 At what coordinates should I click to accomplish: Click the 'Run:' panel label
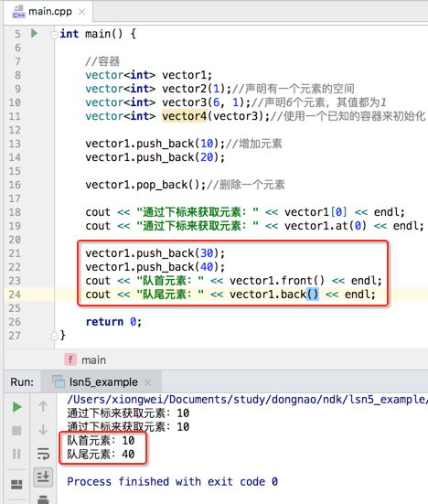(22, 382)
